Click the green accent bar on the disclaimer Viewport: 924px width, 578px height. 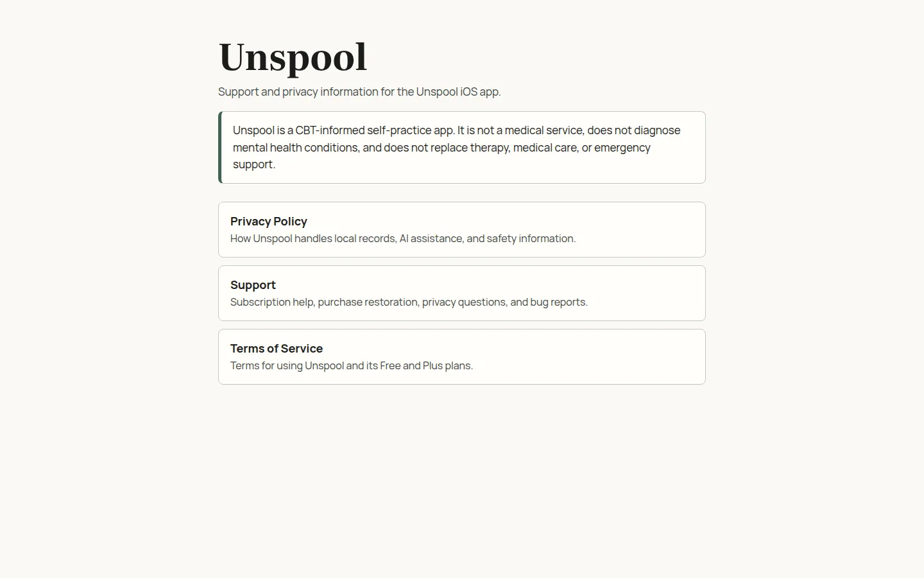pyautogui.click(x=220, y=147)
